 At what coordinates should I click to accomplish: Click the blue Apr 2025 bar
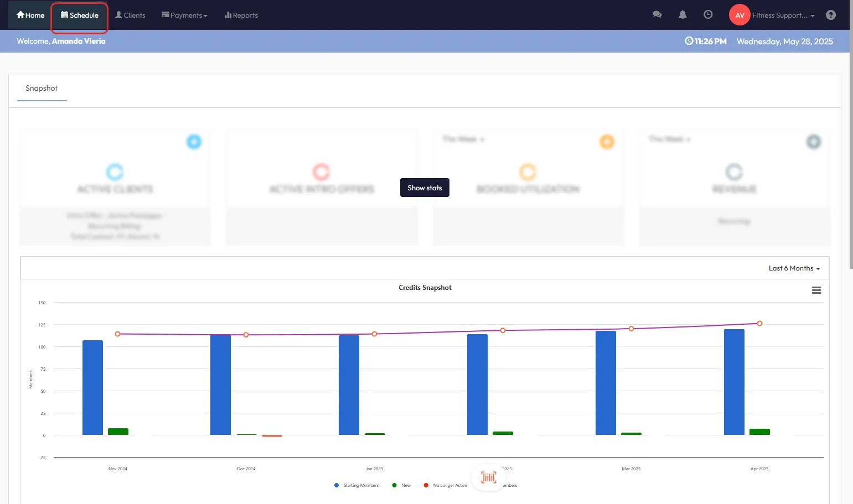pos(734,382)
